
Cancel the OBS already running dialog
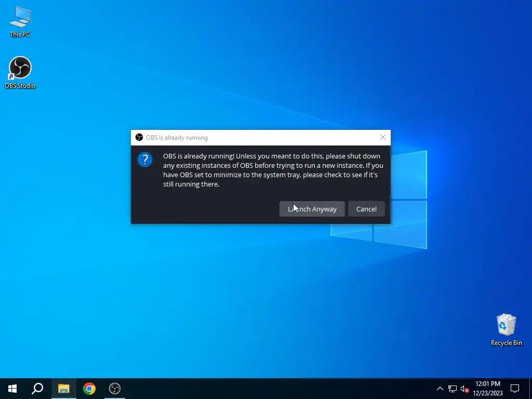(366, 209)
